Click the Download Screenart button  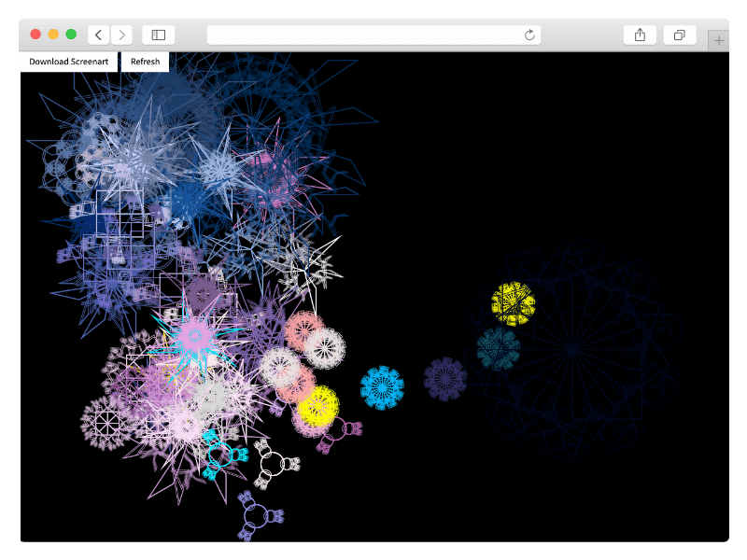tap(68, 62)
